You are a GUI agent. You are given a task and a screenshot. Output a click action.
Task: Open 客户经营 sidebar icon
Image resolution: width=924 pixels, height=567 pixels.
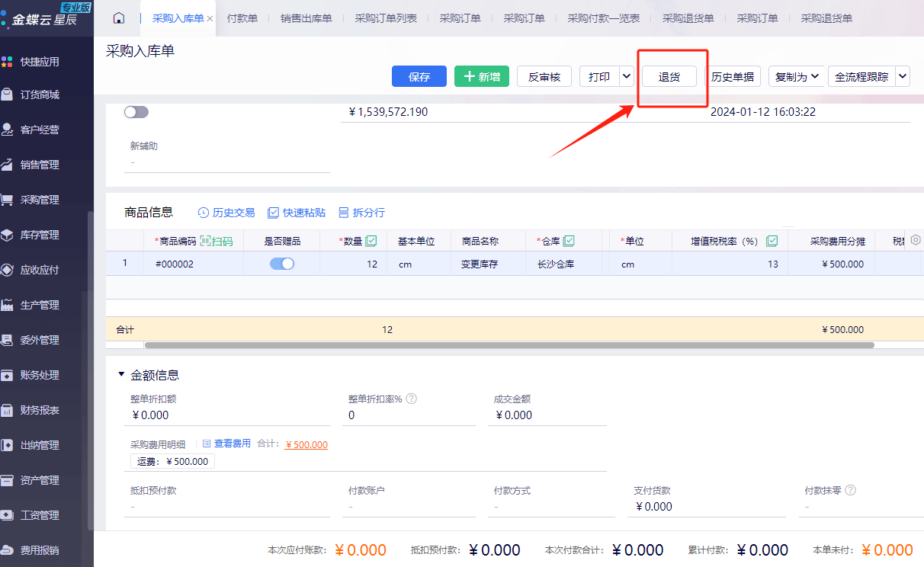7,130
